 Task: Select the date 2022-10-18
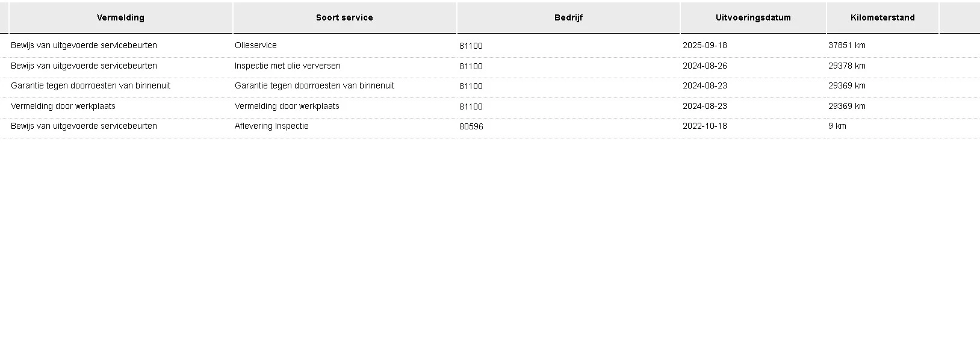click(704, 126)
